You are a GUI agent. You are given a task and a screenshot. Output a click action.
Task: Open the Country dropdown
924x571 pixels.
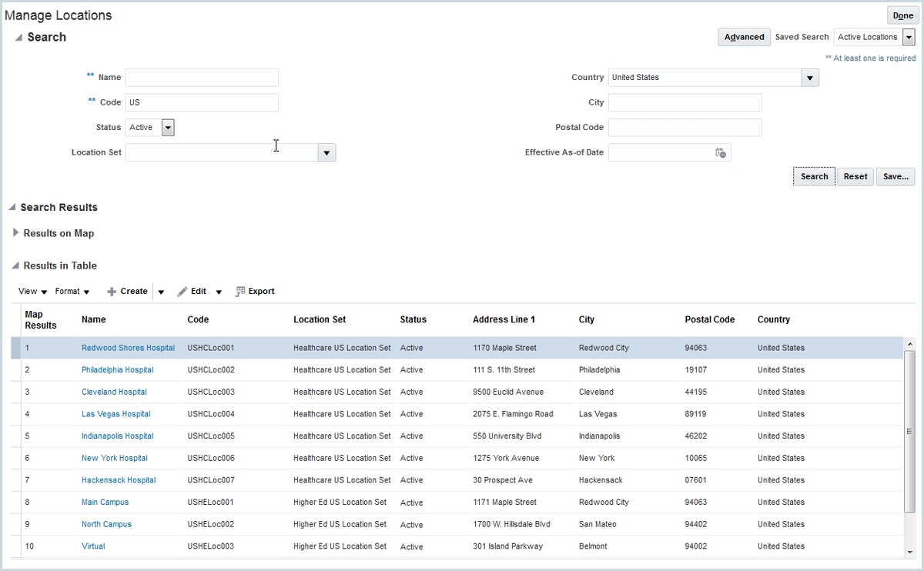[810, 77]
